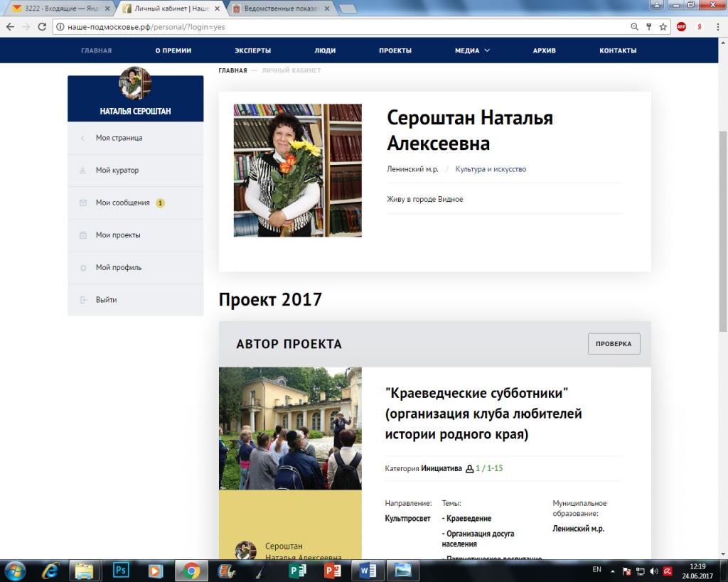Click the exit icon beside Выйти

coord(83,300)
